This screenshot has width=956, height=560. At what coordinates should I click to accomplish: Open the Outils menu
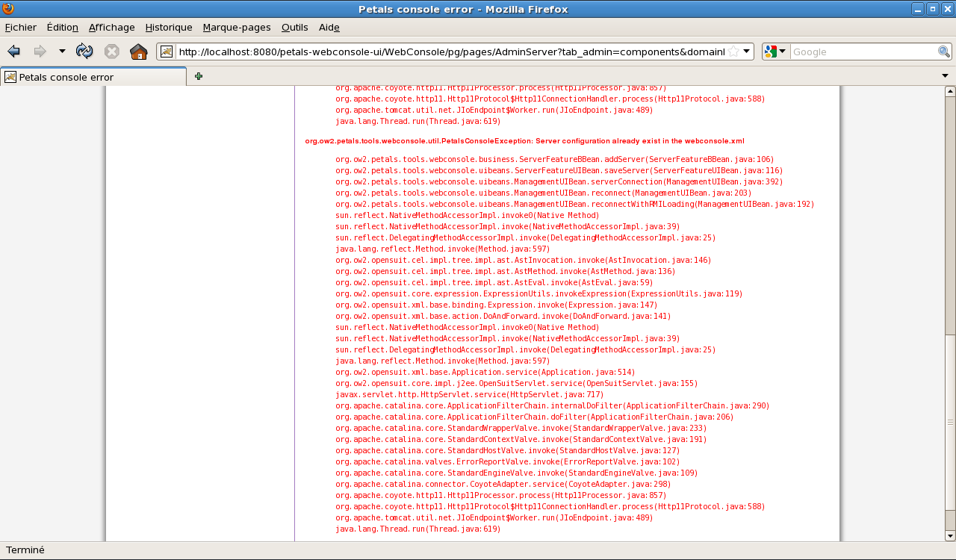[294, 28]
